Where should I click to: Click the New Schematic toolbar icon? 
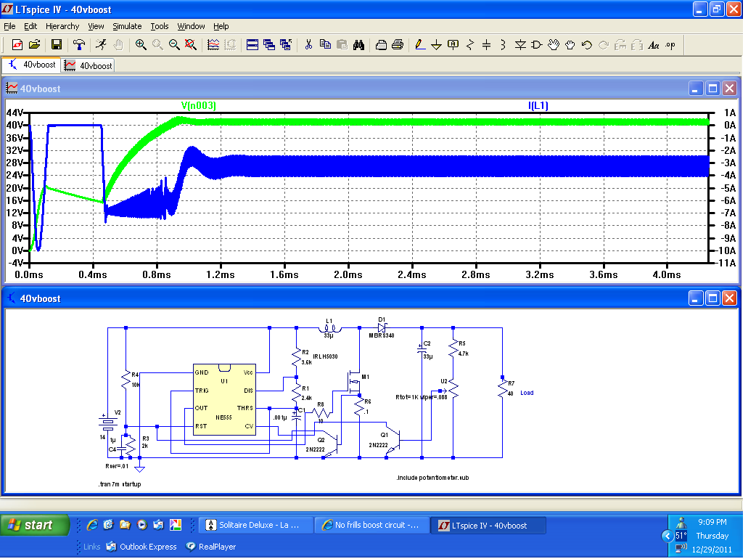click(x=17, y=45)
